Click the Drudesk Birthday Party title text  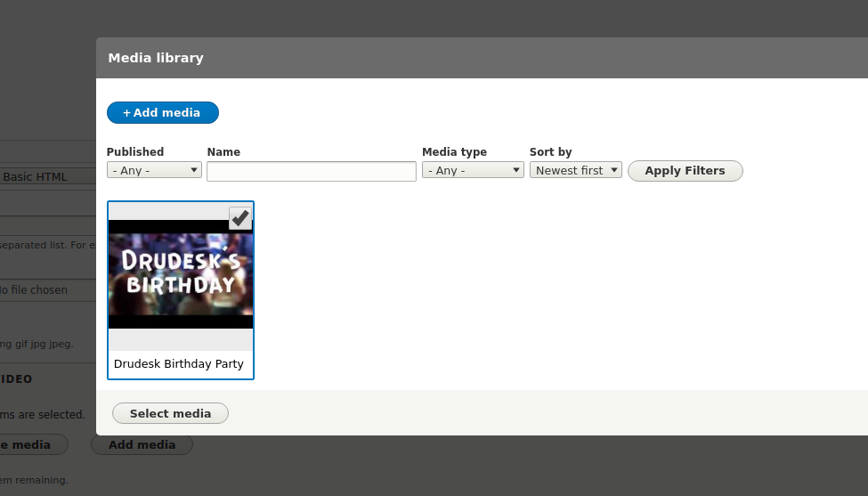click(179, 363)
